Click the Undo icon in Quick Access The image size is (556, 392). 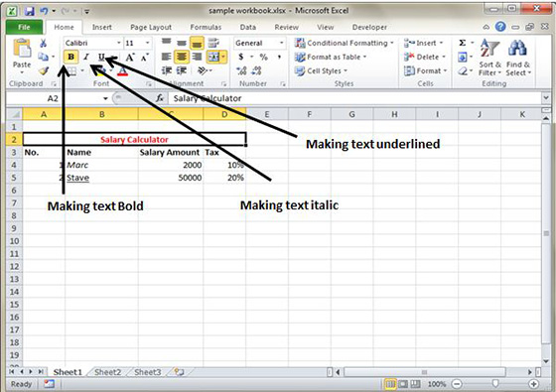pyautogui.click(x=44, y=11)
